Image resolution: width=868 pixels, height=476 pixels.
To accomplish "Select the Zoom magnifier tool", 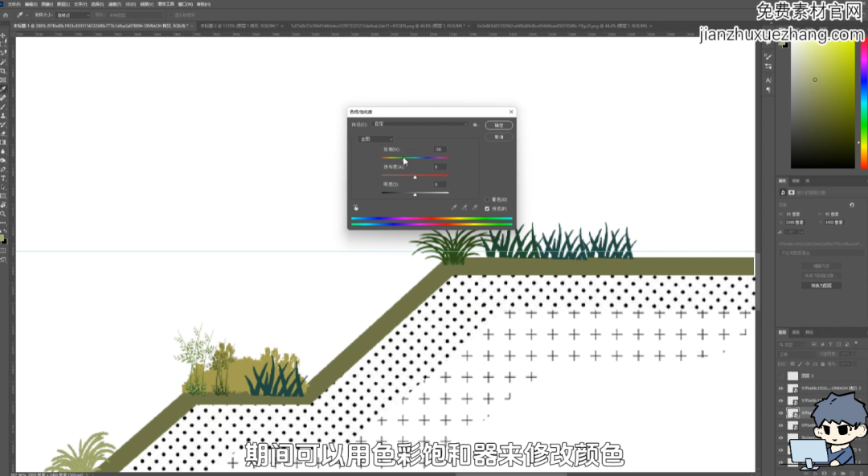I will (x=3, y=214).
